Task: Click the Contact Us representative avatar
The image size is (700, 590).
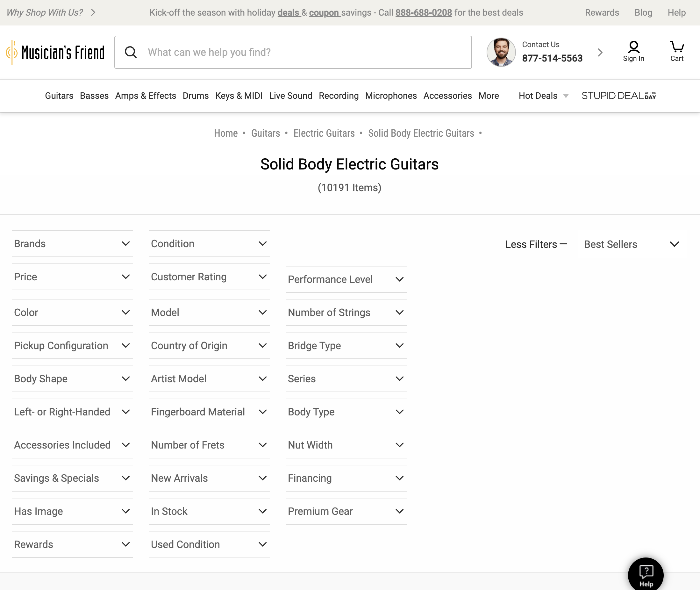Action: coord(500,52)
